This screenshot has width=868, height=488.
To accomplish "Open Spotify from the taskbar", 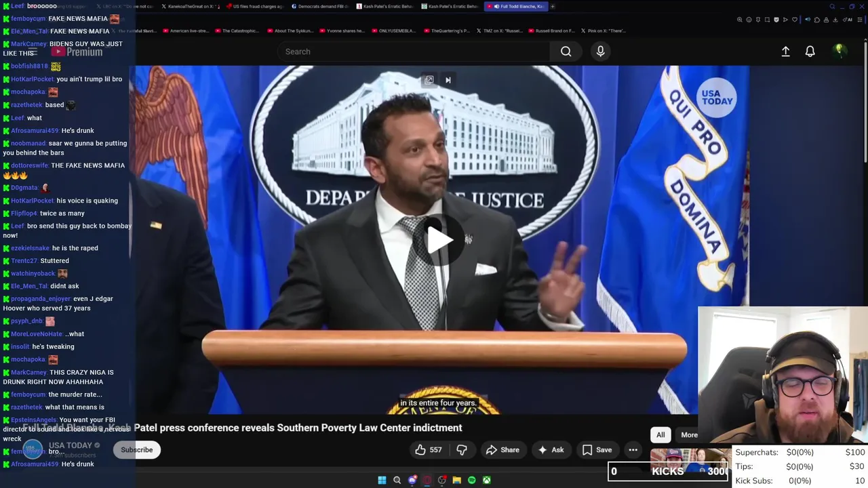I will 472,480.
